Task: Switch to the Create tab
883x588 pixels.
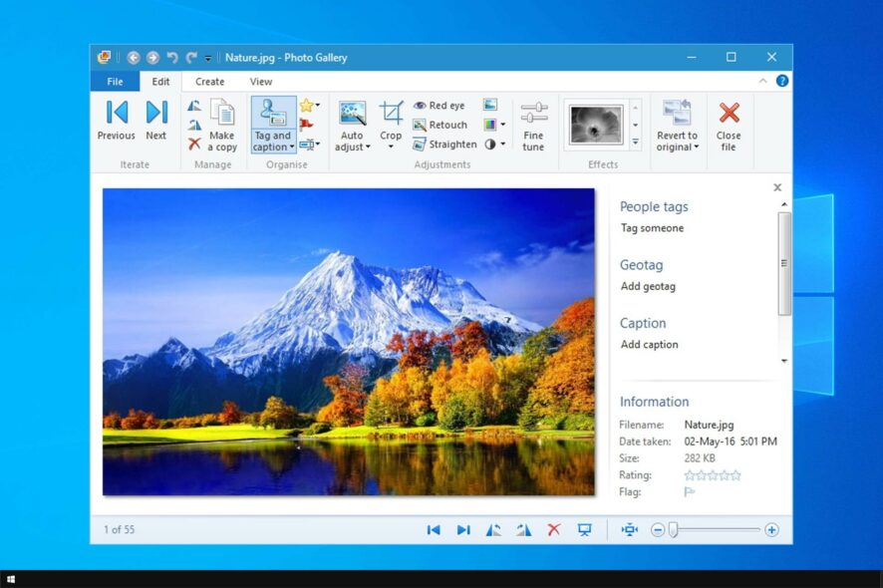Action: (210, 82)
